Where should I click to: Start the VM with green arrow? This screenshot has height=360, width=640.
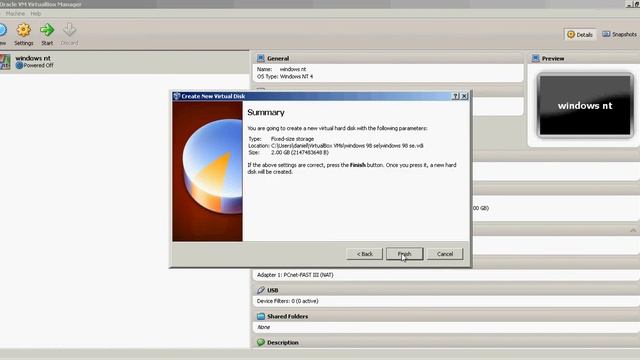pyautogui.click(x=47, y=34)
